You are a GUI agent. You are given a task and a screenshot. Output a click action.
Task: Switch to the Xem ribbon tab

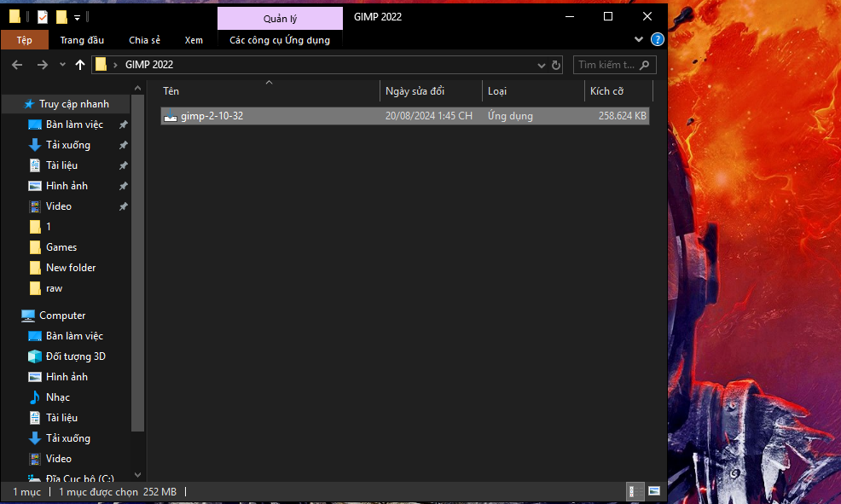click(x=194, y=39)
